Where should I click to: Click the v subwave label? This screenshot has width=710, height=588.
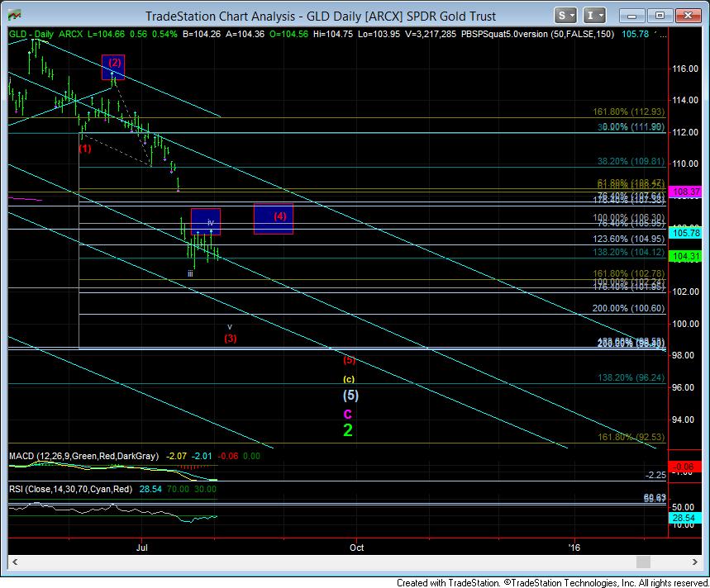point(230,326)
